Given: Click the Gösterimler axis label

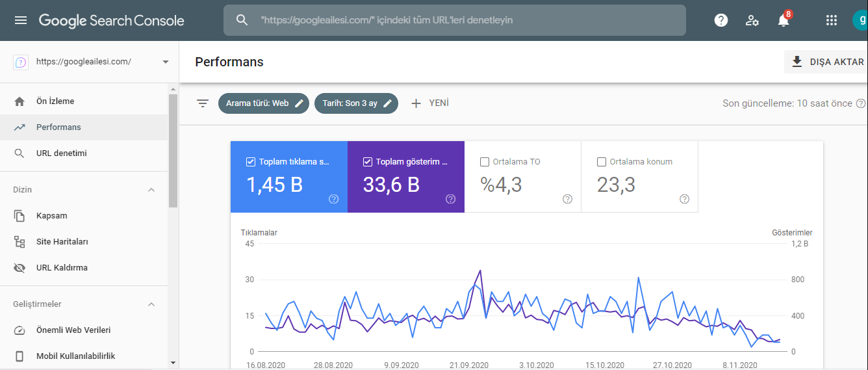Looking at the screenshot, I should tap(792, 233).
